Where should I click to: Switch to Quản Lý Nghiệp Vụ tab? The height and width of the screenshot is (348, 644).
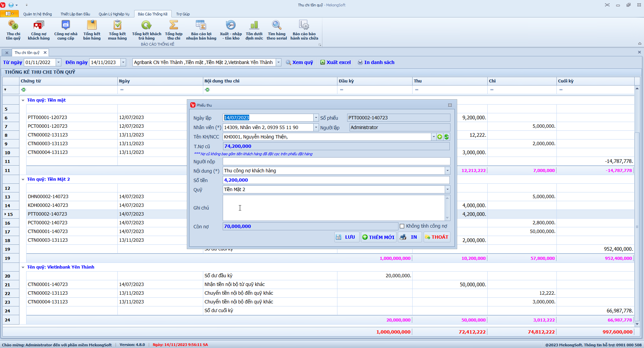[x=114, y=14]
